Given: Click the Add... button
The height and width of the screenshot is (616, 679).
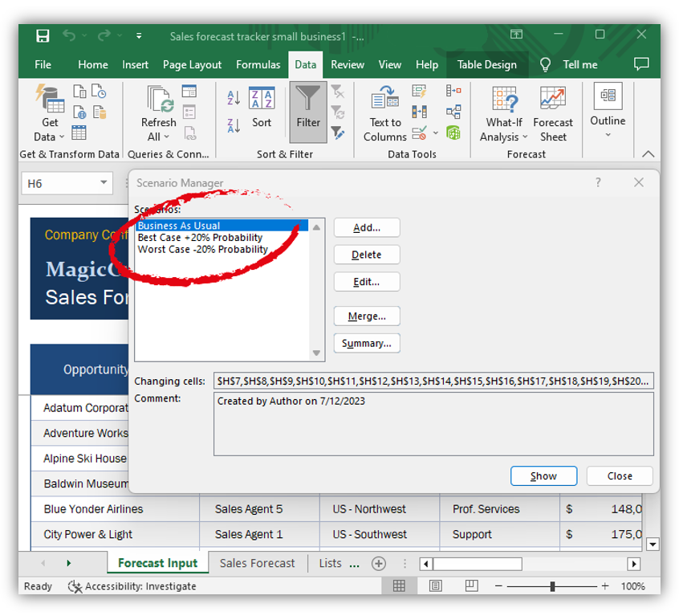Looking at the screenshot, I should [367, 228].
